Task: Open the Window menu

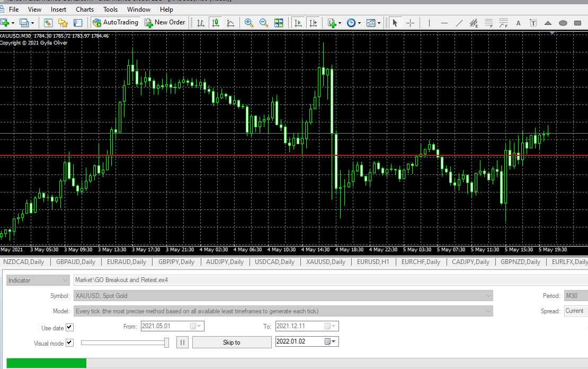Action: [139, 10]
